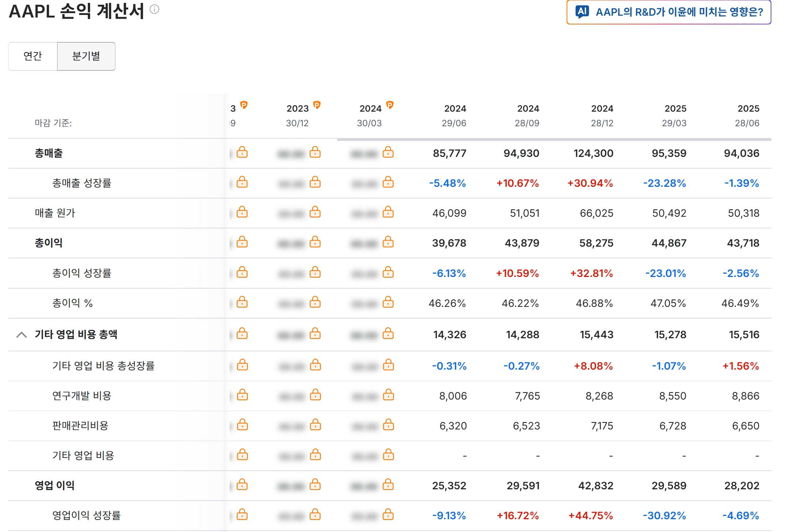This screenshot has height=532, width=790.
Task: Click the lock icon for 총이익 in 30/03 column
Action: (x=388, y=242)
